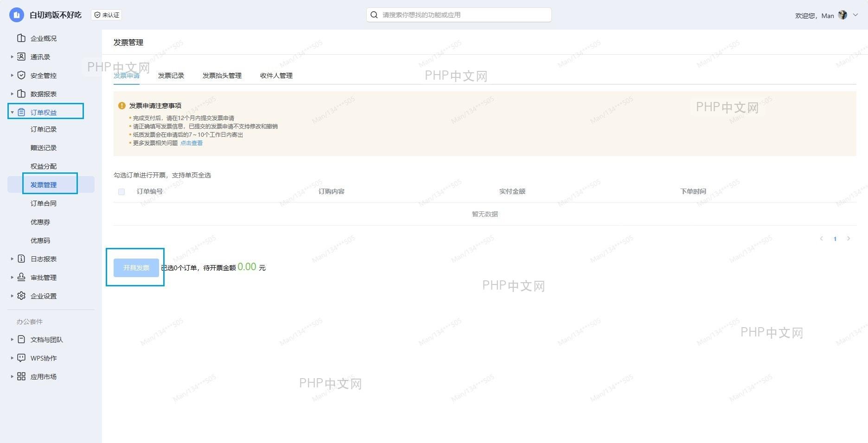This screenshot has width=868, height=443.
Task: Expand the 应用市场 tree arrow
Action: click(12, 376)
